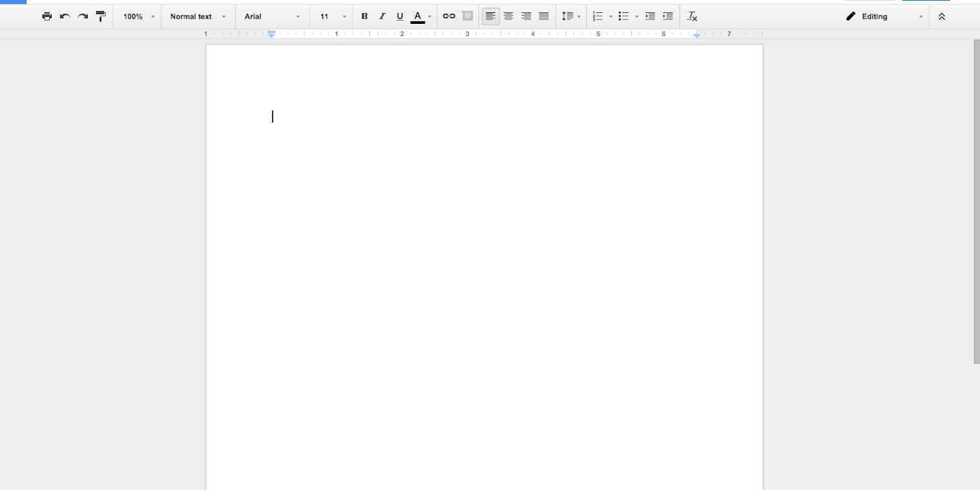
Task: Click the Print icon
Action: click(47, 16)
